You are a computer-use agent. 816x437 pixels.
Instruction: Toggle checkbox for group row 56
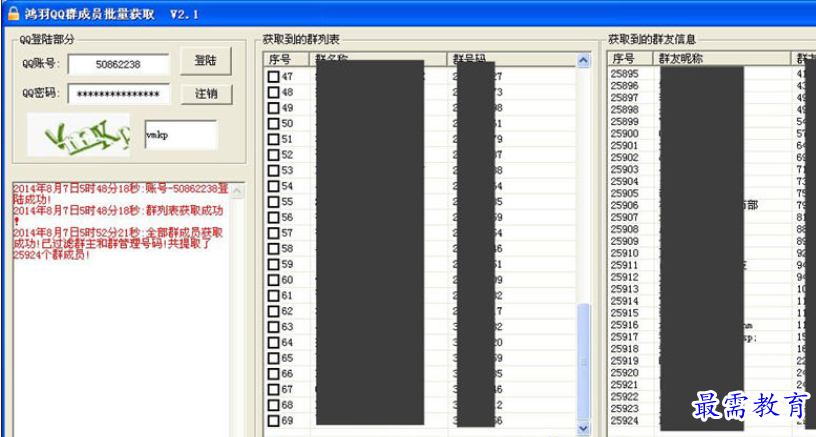coord(274,217)
